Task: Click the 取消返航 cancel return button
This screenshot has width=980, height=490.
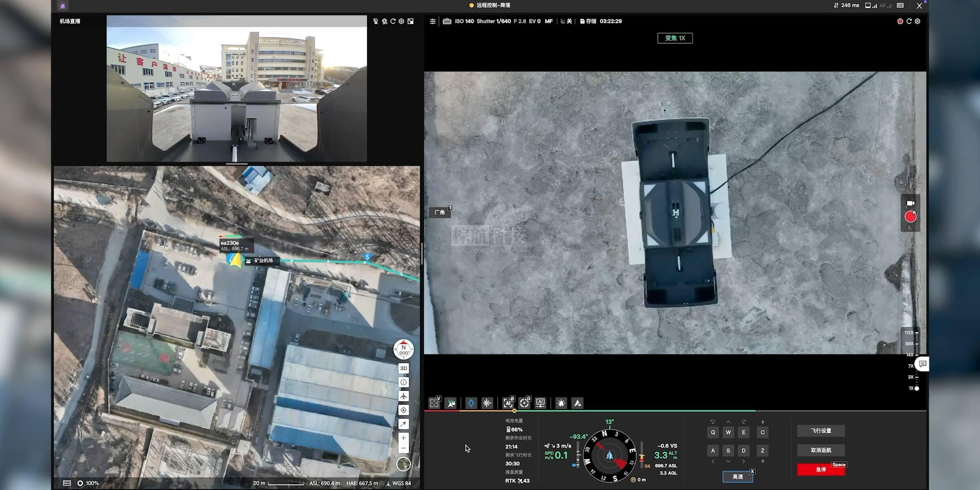Action: point(821,450)
